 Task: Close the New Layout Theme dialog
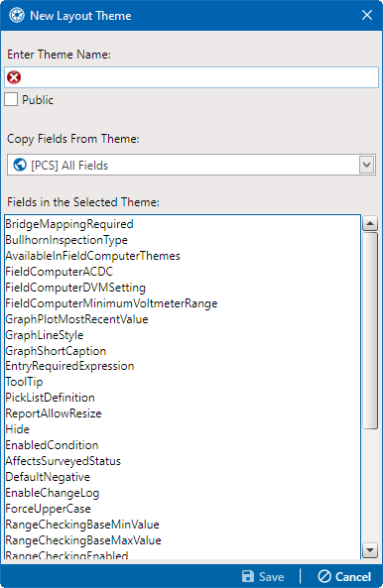coord(366,15)
